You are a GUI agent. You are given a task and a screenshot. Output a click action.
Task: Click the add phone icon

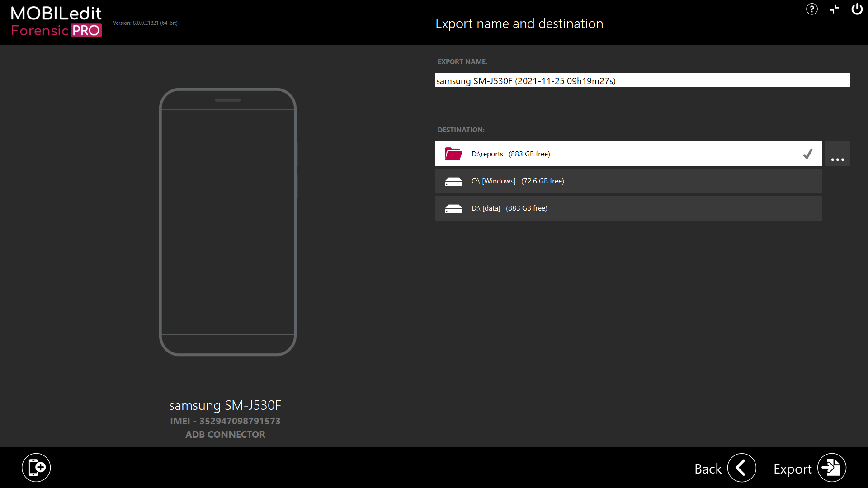click(36, 467)
